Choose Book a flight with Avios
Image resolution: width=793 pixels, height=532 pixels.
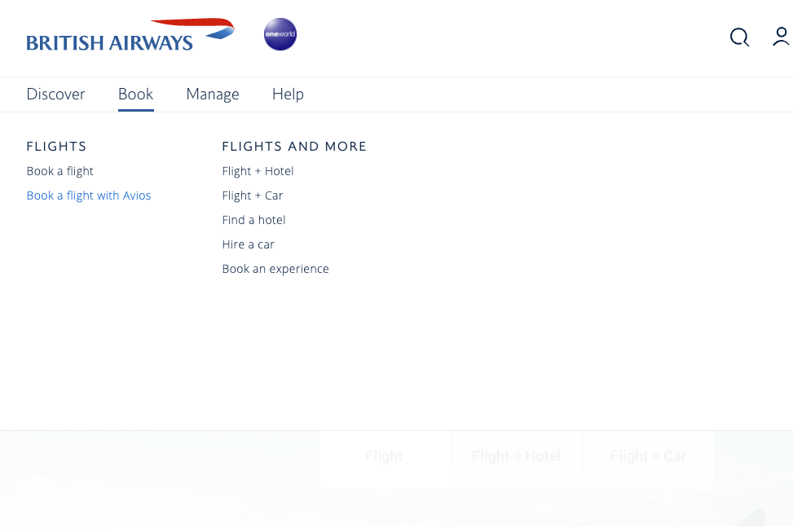click(x=89, y=196)
